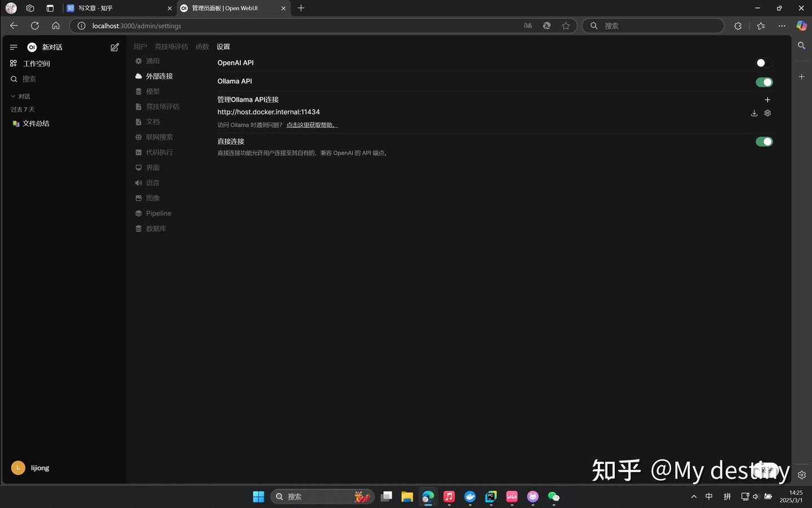Click the new chat pencil icon
Image resolution: width=812 pixels, height=508 pixels.
[x=114, y=47]
